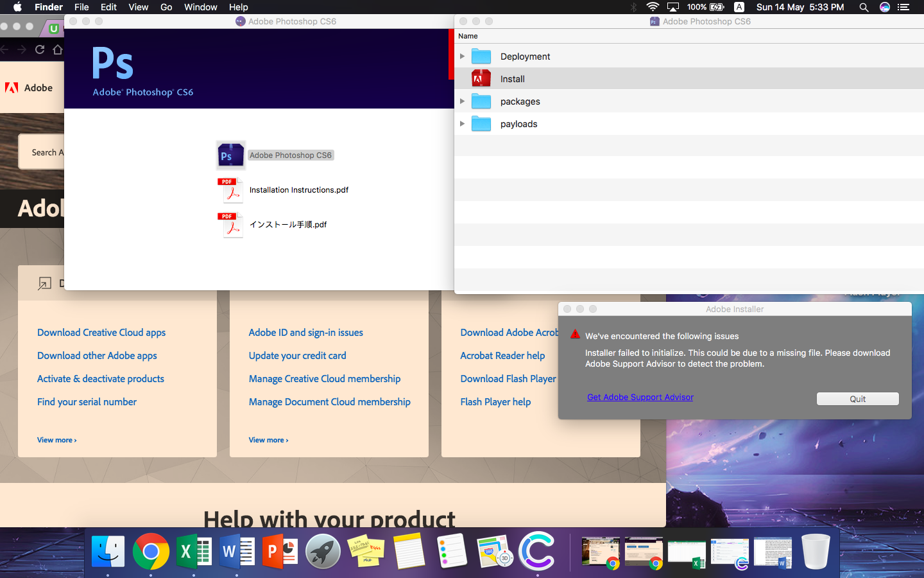Screen dimensions: 924x578
Task: Open Finder from the Dock
Action: click(108, 551)
